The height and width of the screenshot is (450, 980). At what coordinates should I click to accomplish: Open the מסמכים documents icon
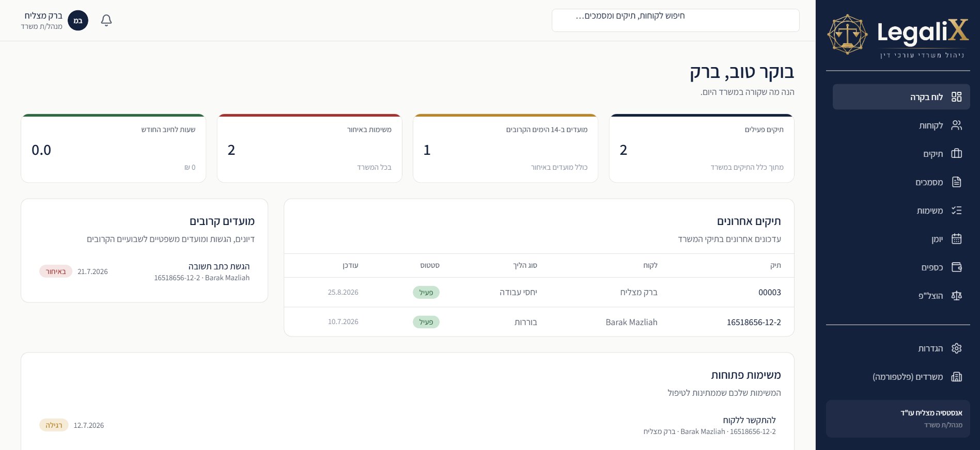click(956, 182)
